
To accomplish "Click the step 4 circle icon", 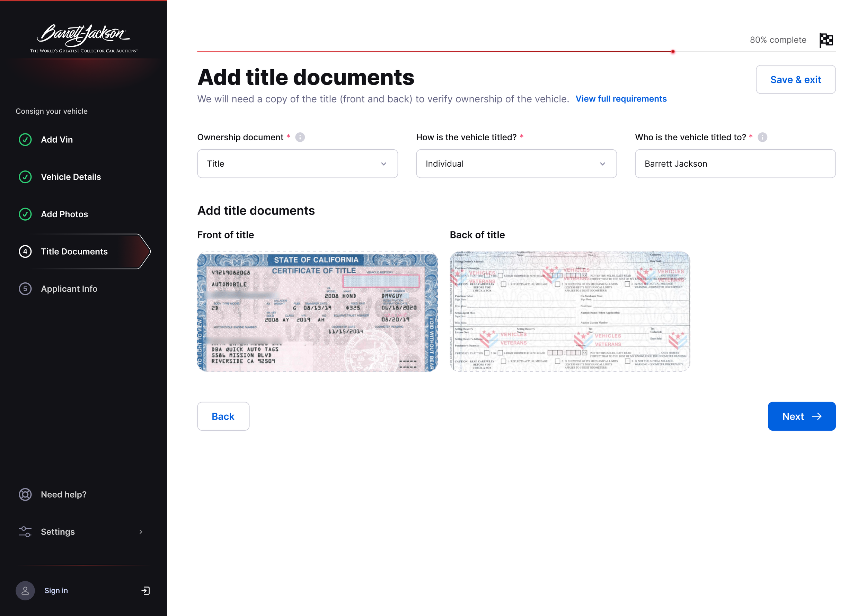I will pos(25,252).
